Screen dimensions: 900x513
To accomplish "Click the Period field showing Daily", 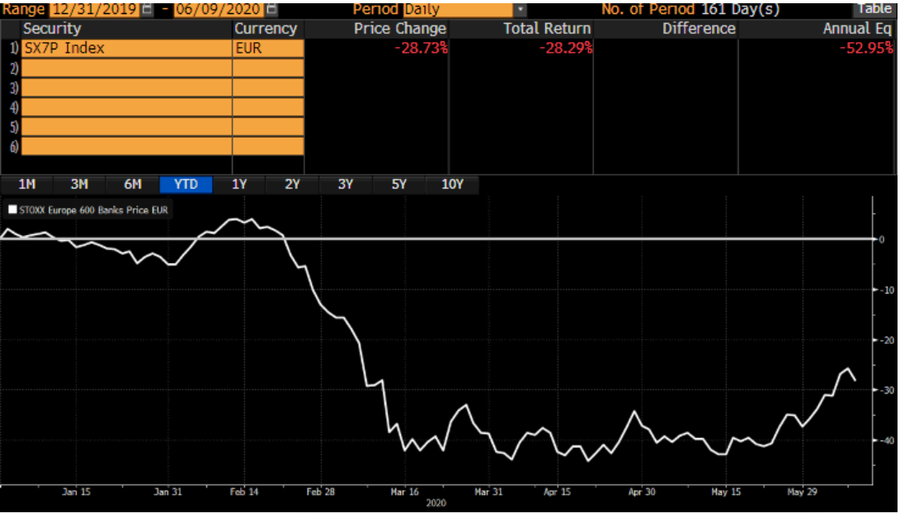I will 458,9.
